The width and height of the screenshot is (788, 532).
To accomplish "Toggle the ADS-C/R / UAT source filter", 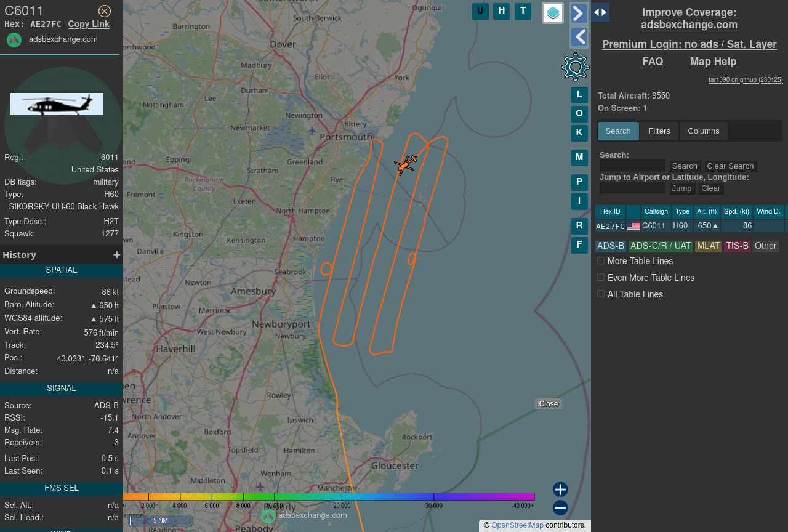I will (x=661, y=246).
